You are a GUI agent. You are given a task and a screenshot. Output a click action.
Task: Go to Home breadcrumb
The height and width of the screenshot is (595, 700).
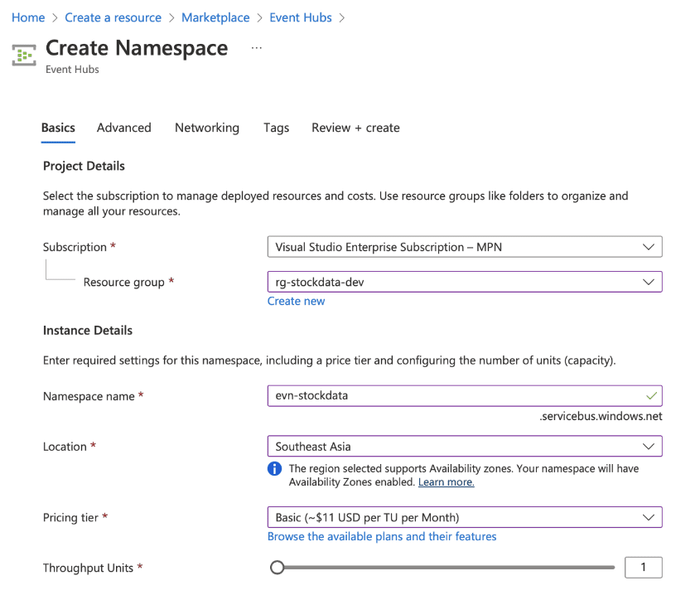(x=28, y=17)
